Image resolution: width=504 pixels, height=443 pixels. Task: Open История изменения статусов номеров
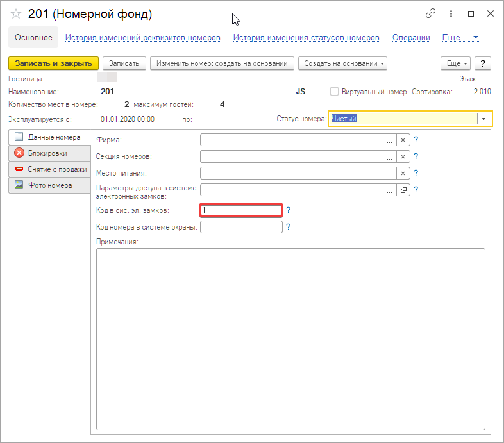[x=307, y=38]
